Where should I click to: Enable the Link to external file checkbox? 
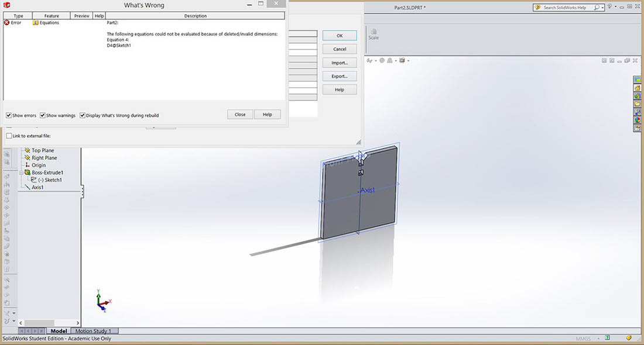9,136
